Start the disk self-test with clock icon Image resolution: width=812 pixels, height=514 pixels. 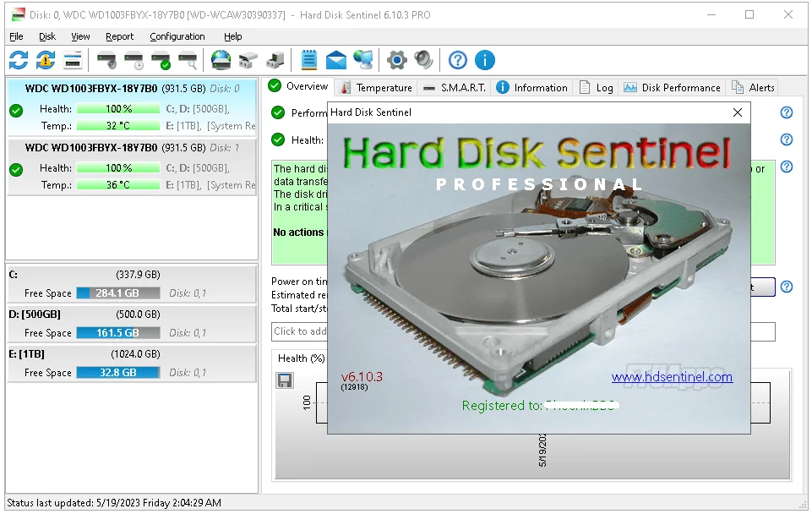pos(134,60)
